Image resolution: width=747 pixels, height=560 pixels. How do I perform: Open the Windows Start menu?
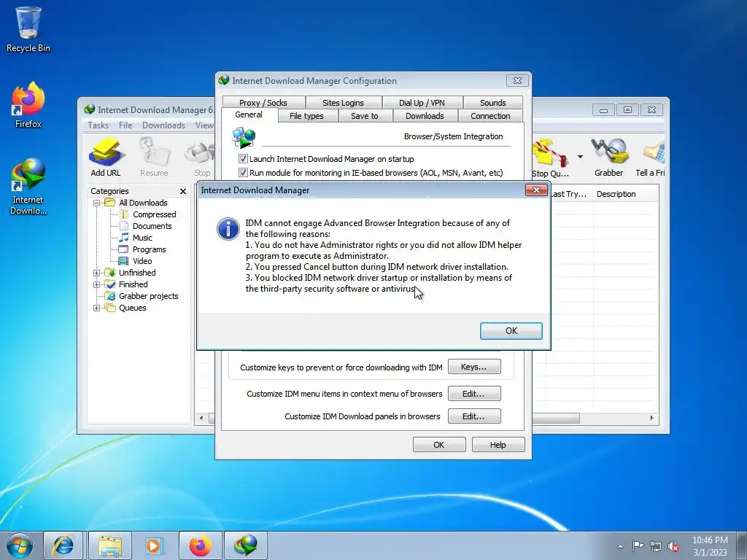(x=20, y=545)
